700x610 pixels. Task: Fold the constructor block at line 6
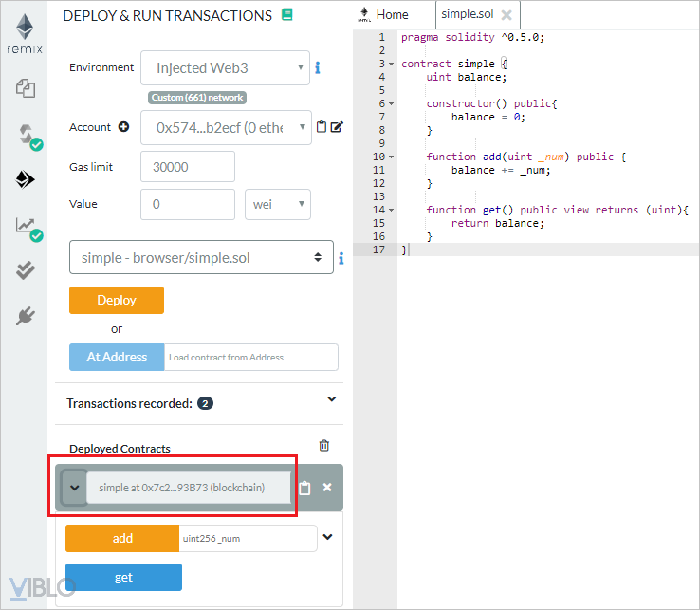[x=391, y=104]
